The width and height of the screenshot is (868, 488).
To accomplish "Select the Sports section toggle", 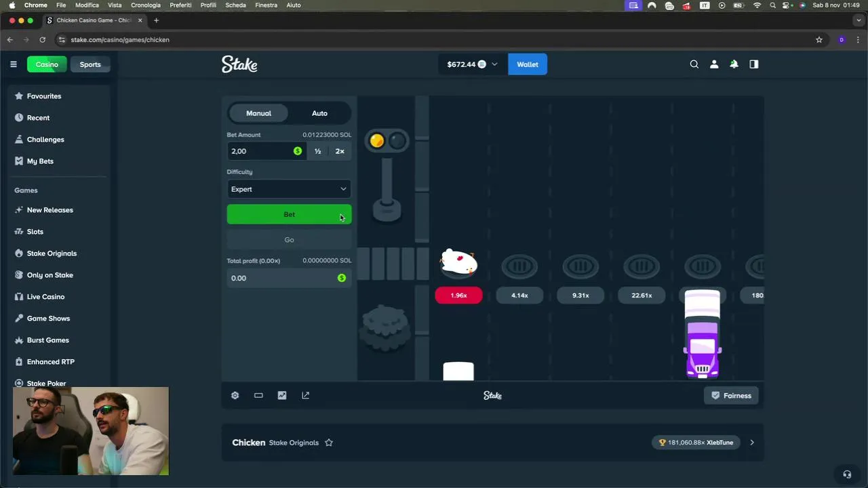I will click(x=90, y=64).
